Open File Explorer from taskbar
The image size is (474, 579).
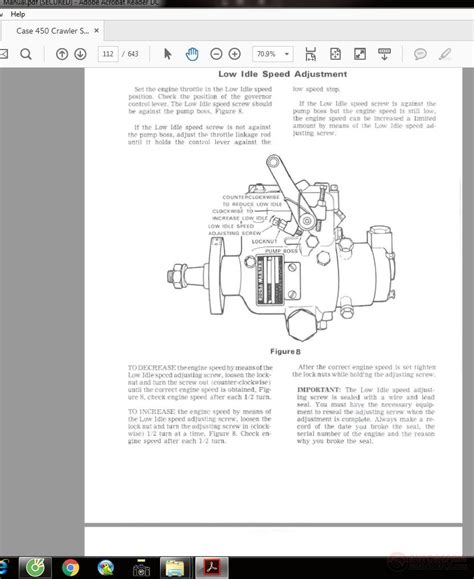point(175,568)
